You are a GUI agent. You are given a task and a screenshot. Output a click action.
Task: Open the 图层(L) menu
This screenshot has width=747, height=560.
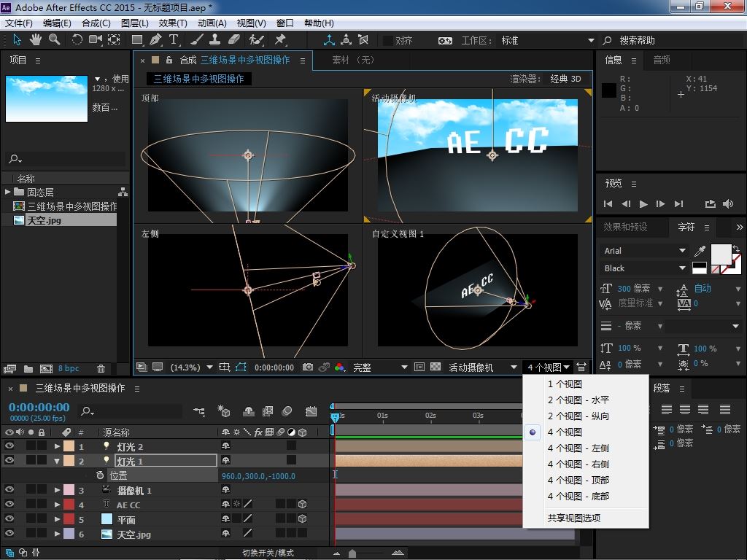click(134, 23)
